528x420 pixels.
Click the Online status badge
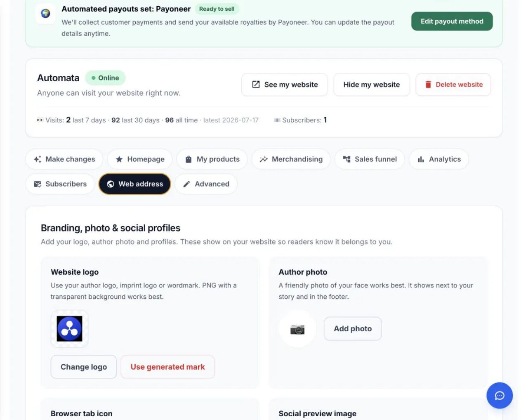(x=106, y=78)
